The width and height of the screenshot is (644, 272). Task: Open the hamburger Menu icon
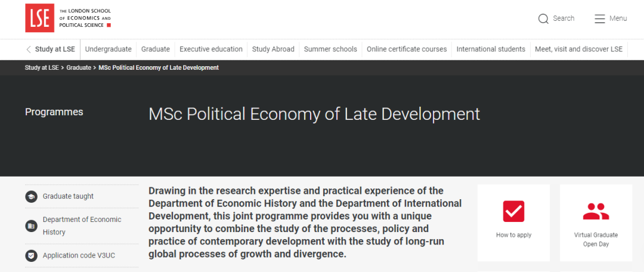click(600, 18)
